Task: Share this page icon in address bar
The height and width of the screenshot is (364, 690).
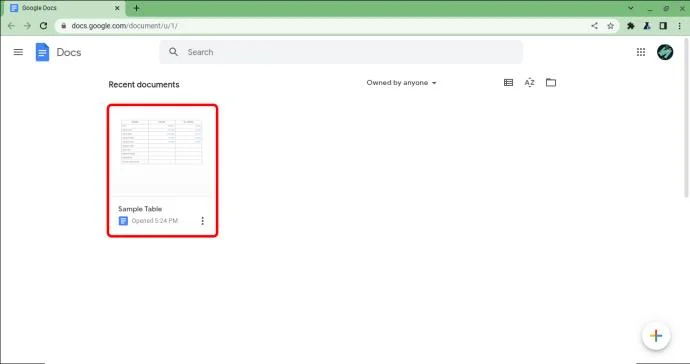Action: click(595, 26)
